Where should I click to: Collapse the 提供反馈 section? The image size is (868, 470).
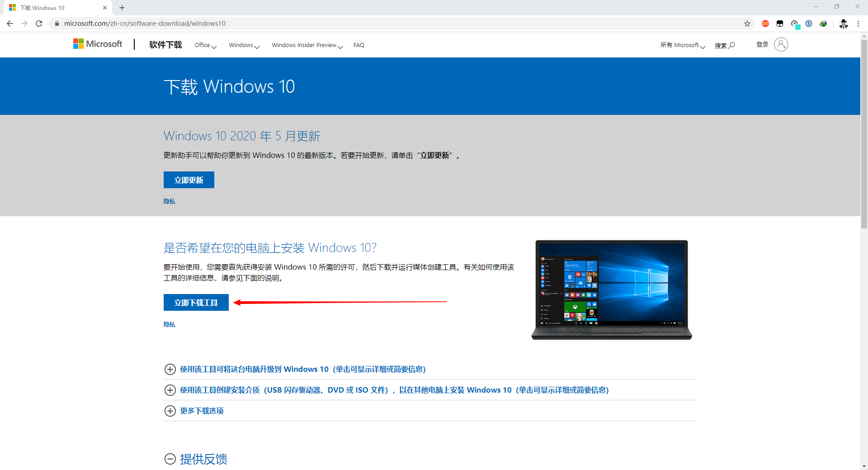click(170, 459)
